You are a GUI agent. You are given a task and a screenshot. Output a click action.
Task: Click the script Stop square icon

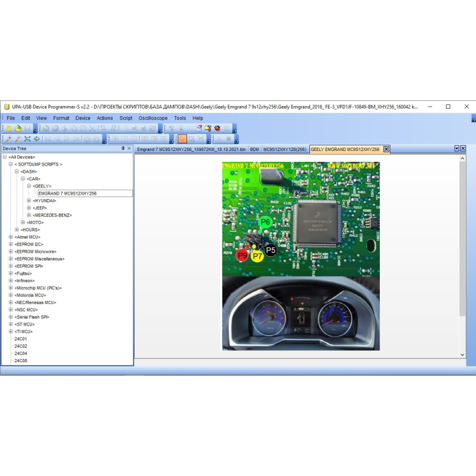228,139
